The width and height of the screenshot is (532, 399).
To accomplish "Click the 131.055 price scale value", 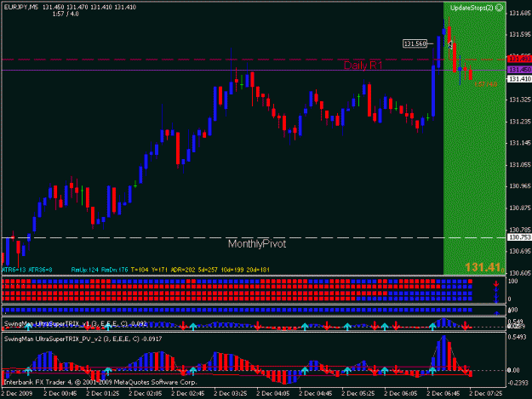I will 520,165.
